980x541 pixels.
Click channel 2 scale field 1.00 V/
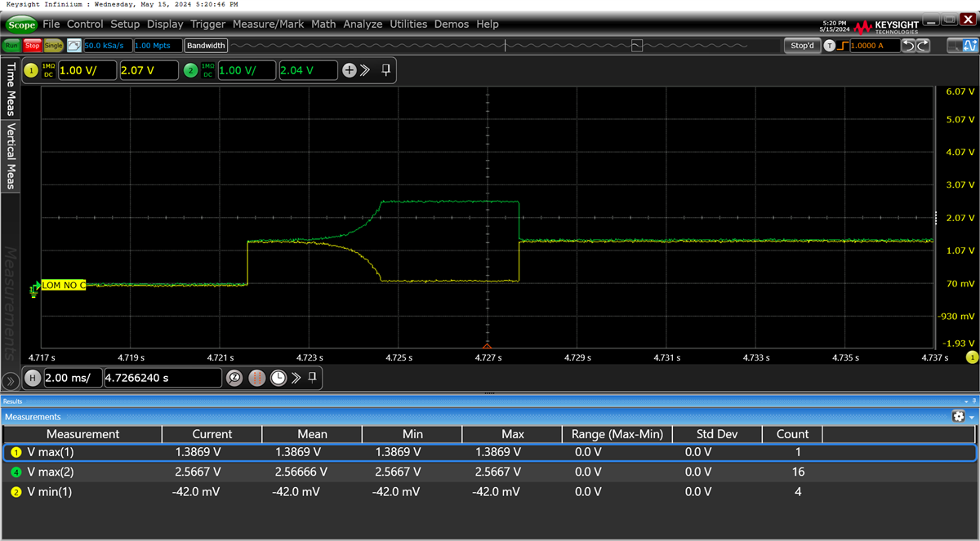247,71
